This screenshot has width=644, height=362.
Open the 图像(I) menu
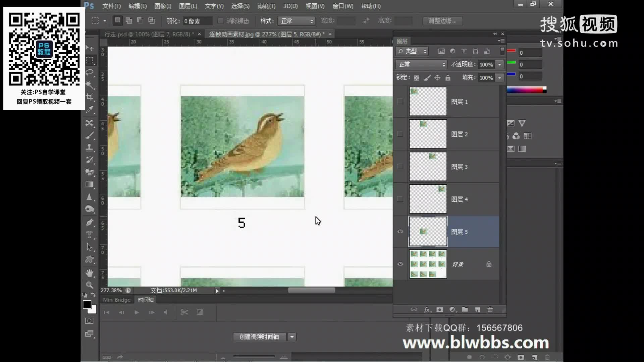(163, 6)
